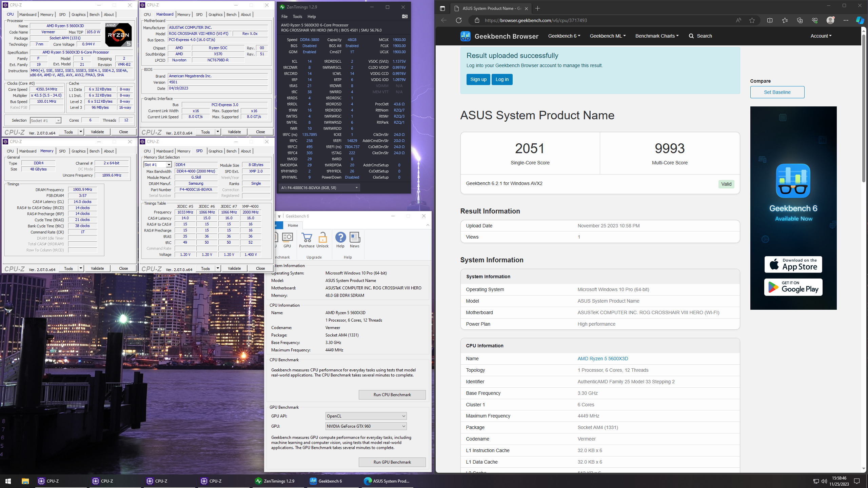Click the Get it on Google Play badge

[793, 287]
